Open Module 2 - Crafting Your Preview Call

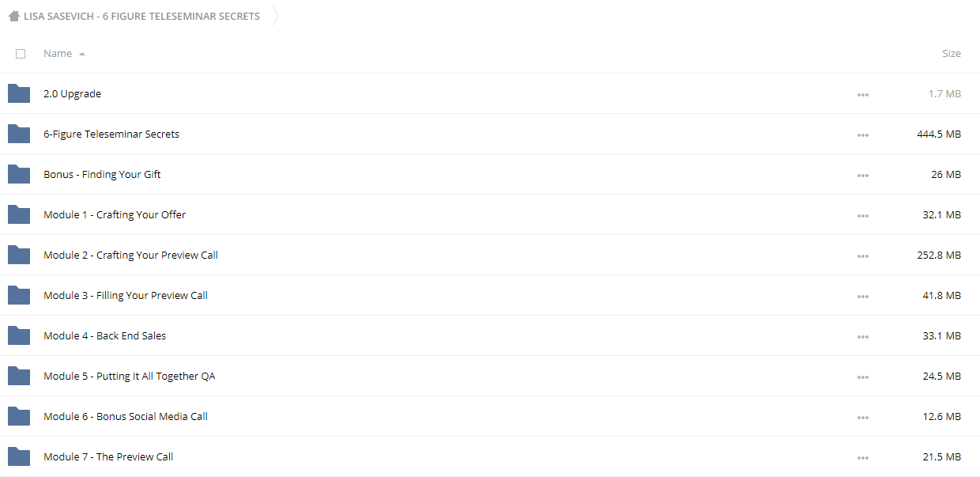tap(130, 255)
